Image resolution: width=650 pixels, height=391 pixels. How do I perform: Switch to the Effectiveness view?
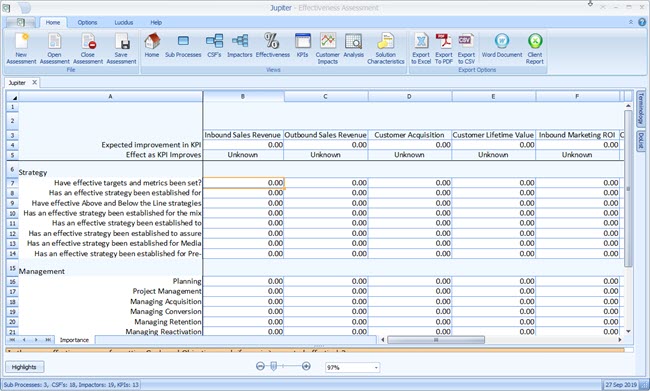pos(272,46)
